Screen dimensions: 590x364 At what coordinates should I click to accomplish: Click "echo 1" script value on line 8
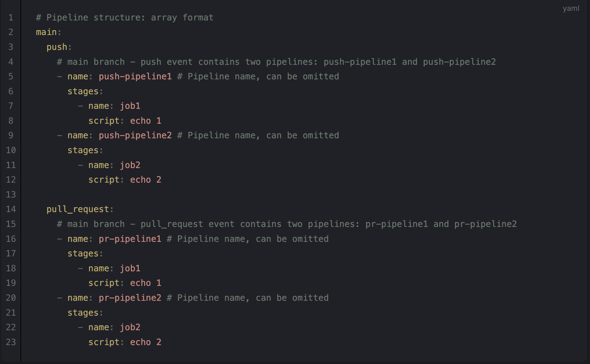tap(145, 121)
